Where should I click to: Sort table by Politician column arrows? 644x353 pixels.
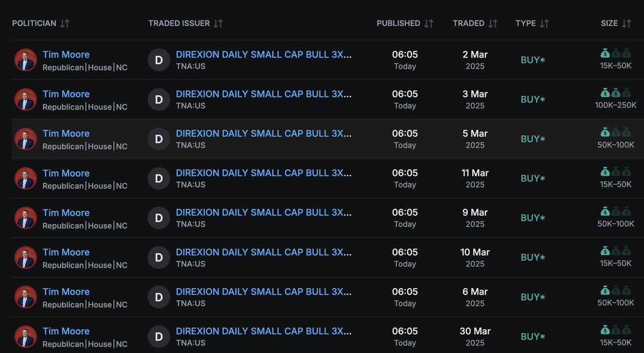tap(65, 24)
